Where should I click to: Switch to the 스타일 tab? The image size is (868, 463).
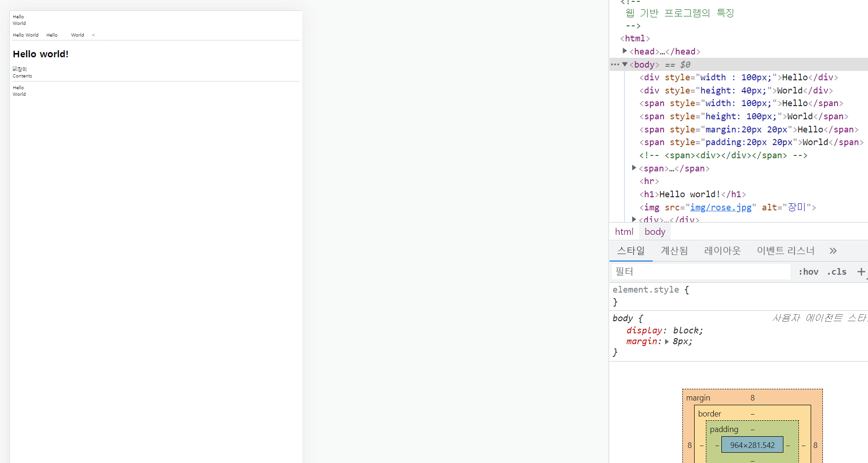click(x=631, y=251)
